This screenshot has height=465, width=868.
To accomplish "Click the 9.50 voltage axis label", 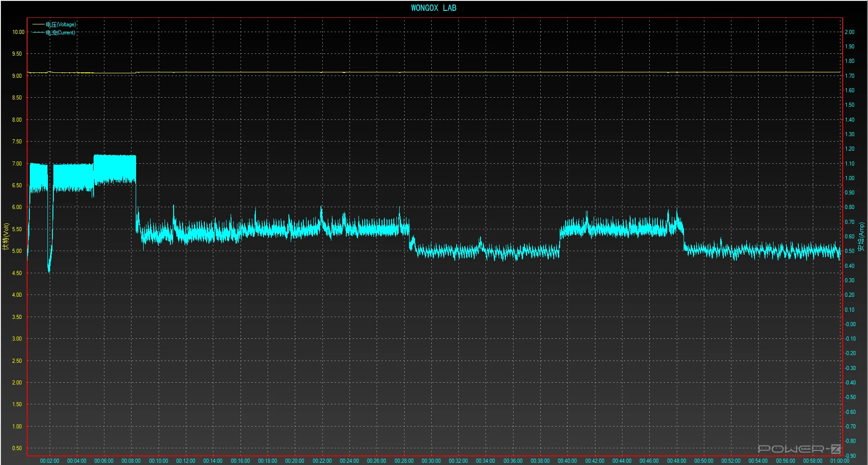I will [17, 54].
